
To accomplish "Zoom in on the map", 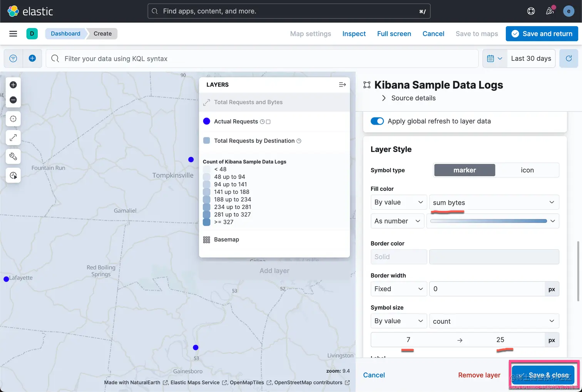I will (13, 85).
